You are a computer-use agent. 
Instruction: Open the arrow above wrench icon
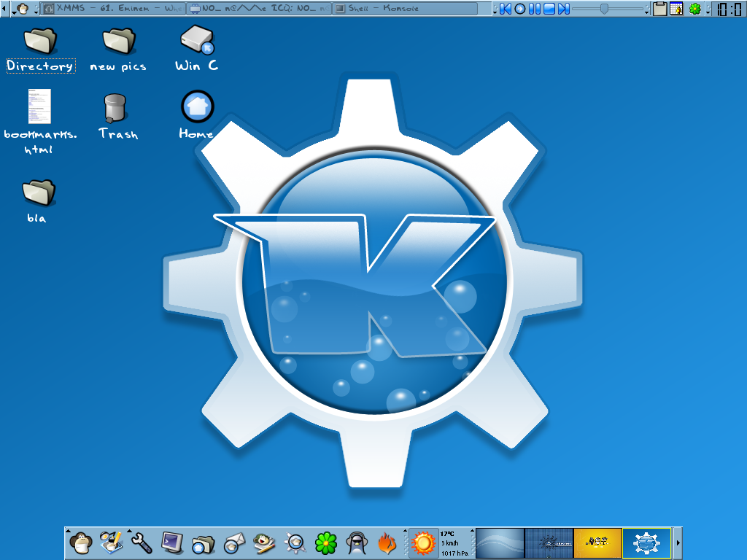click(129, 531)
